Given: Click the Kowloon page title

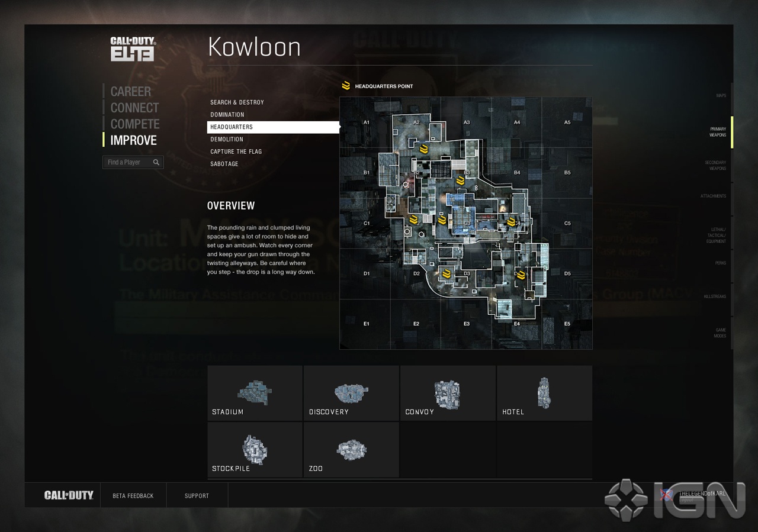Looking at the screenshot, I should pos(254,47).
